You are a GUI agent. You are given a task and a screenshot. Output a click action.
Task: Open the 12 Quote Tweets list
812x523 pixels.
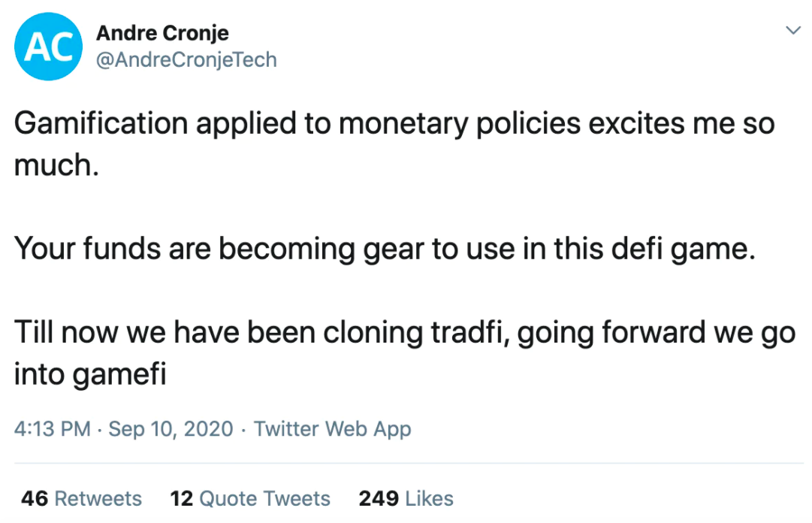[250, 498]
